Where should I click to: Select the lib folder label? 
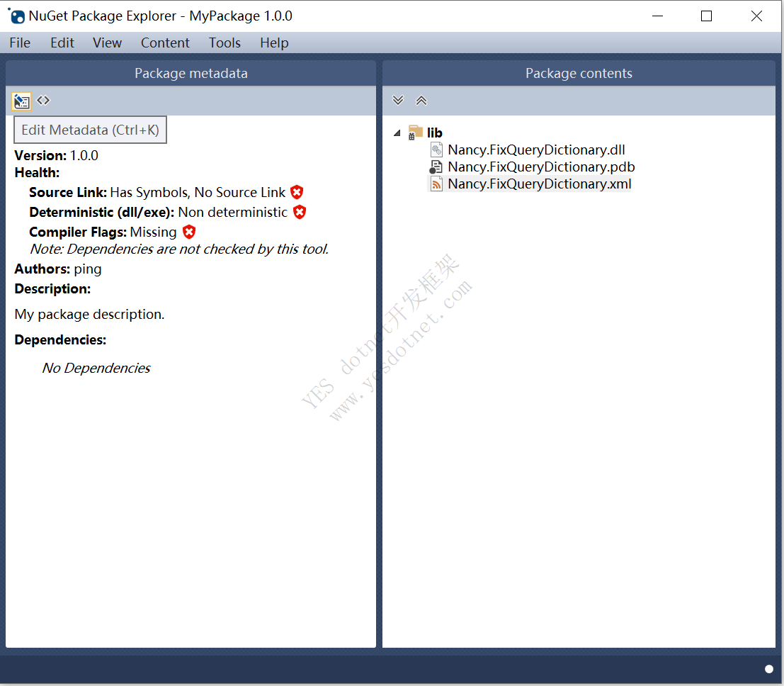click(435, 133)
